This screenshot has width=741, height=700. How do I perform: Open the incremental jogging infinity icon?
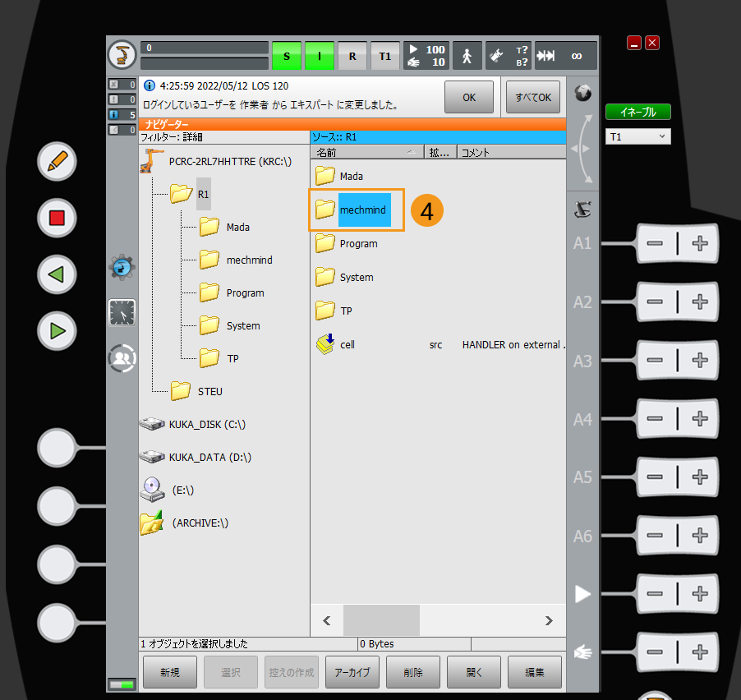tap(566, 56)
